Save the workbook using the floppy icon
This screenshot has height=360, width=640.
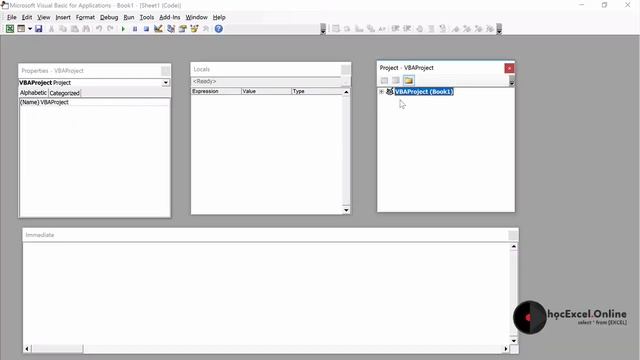tap(38, 29)
